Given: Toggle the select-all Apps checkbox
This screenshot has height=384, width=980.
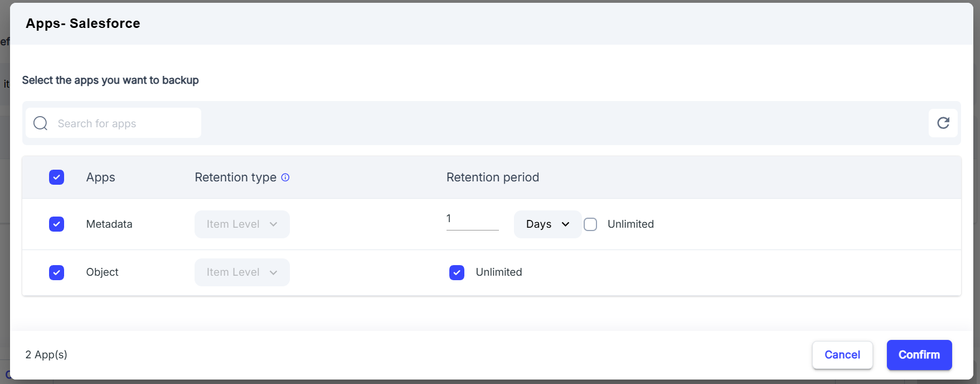Looking at the screenshot, I should (56, 177).
